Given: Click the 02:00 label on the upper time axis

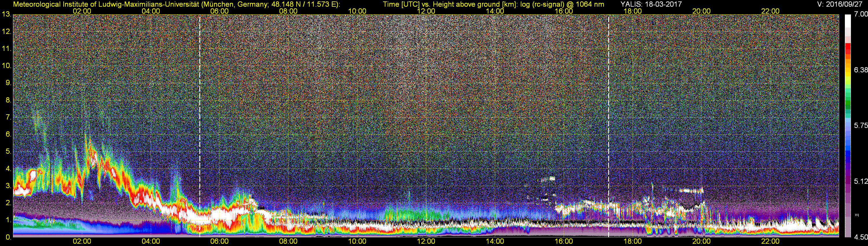Looking at the screenshot, I should 82,11.
